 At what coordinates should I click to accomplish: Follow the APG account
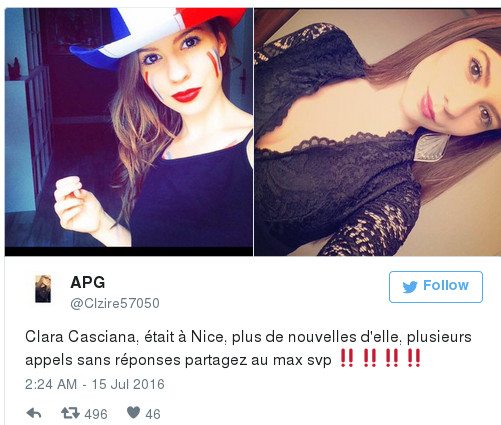[436, 287]
